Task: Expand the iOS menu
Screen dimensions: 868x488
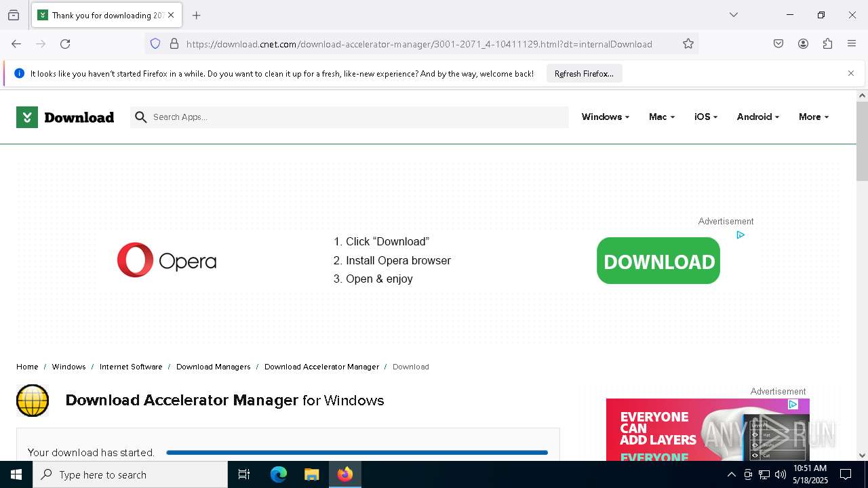Action: click(x=705, y=117)
